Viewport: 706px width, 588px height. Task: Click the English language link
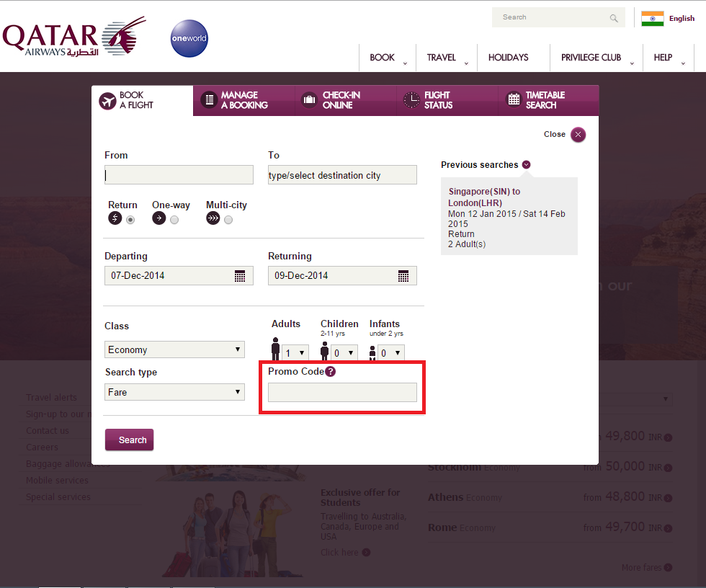[x=682, y=19]
